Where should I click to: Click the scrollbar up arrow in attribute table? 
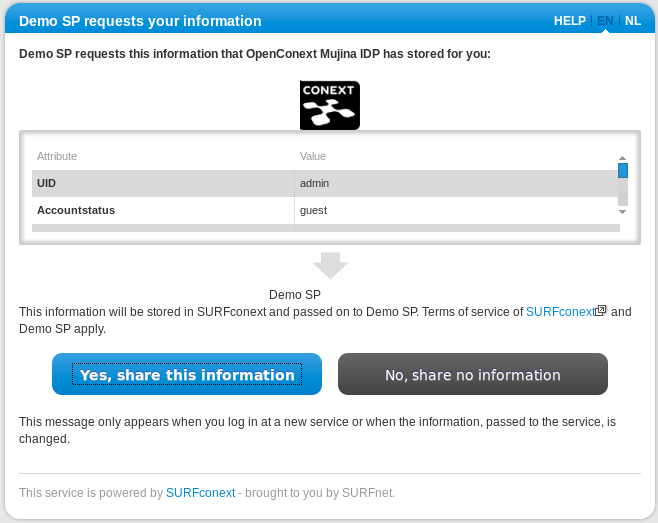point(622,158)
